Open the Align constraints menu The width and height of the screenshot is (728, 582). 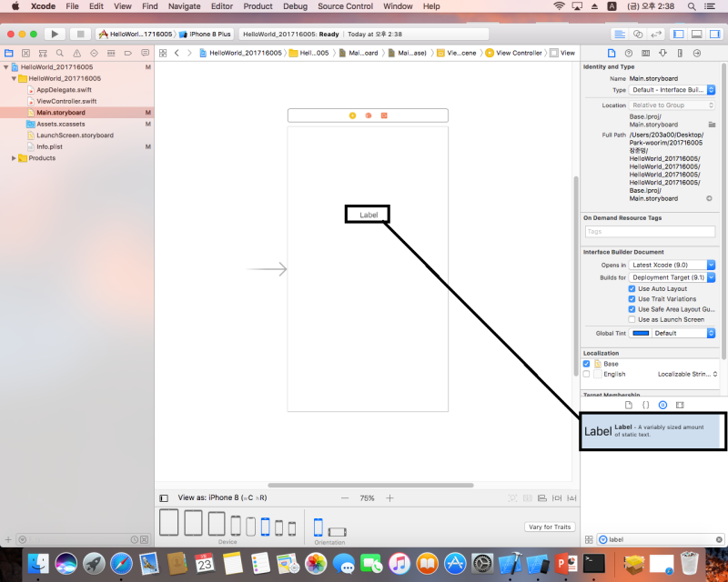click(541, 498)
